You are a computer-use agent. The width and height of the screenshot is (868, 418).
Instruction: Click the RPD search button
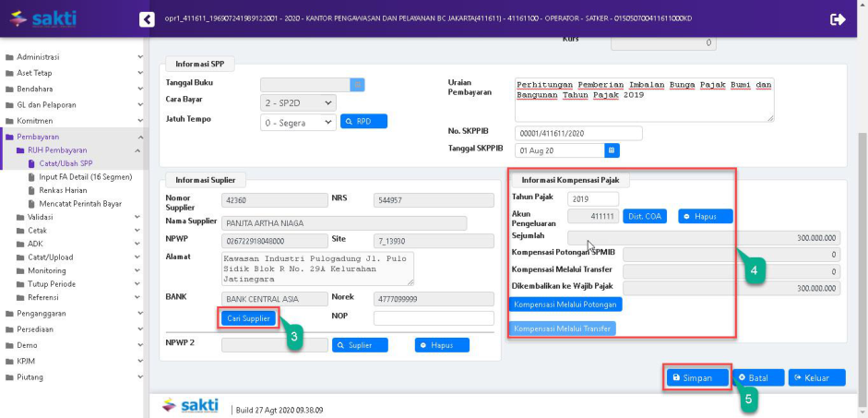point(363,122)
